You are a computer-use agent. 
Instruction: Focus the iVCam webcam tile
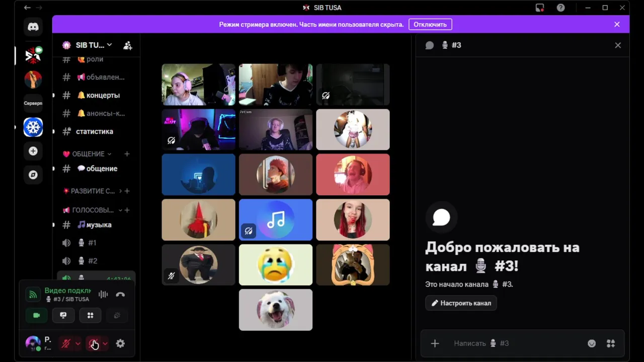click(x=276, y=129)
